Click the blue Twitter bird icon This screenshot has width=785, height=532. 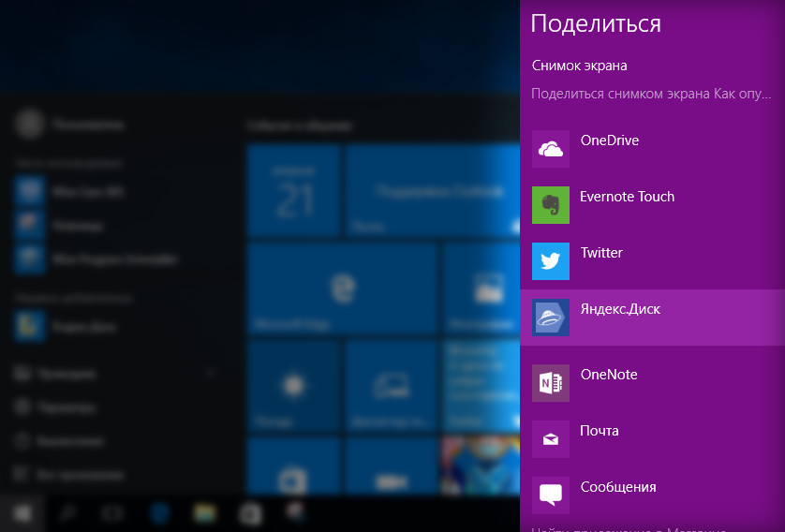(x=550, y=260)
